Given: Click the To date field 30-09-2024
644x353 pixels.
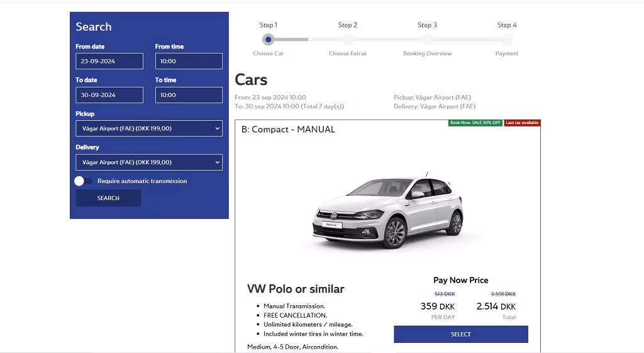Looking at the screenshot, I should tap(109, 95).
